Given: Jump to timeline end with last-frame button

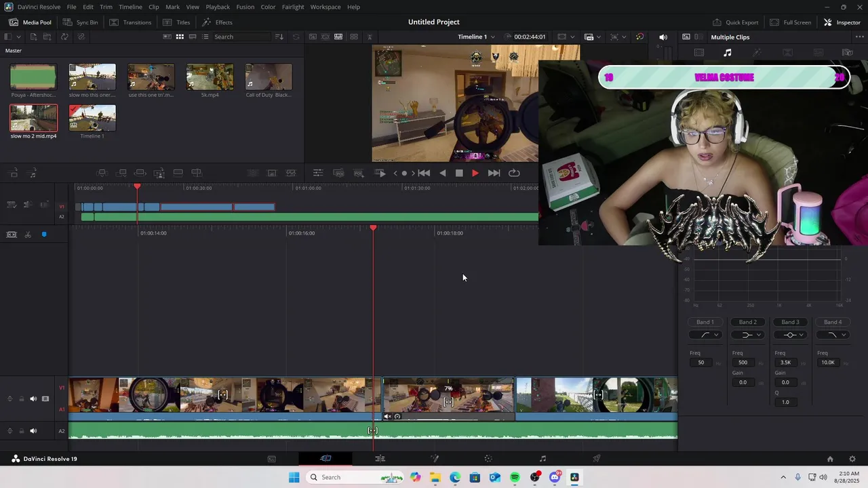Looking at the screenshot, I should pos(494,173).
